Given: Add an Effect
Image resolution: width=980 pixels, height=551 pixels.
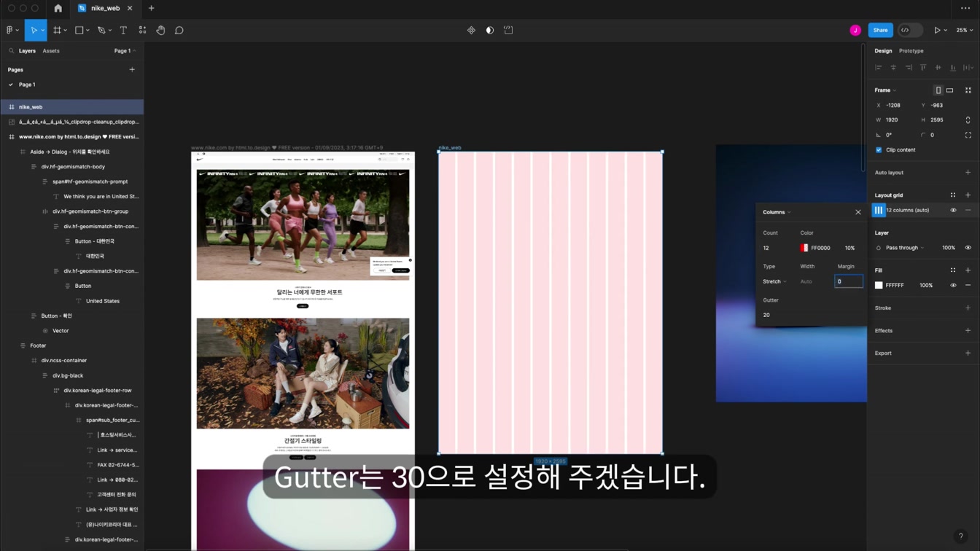Looking at the screenshot, I should (968, 331).
